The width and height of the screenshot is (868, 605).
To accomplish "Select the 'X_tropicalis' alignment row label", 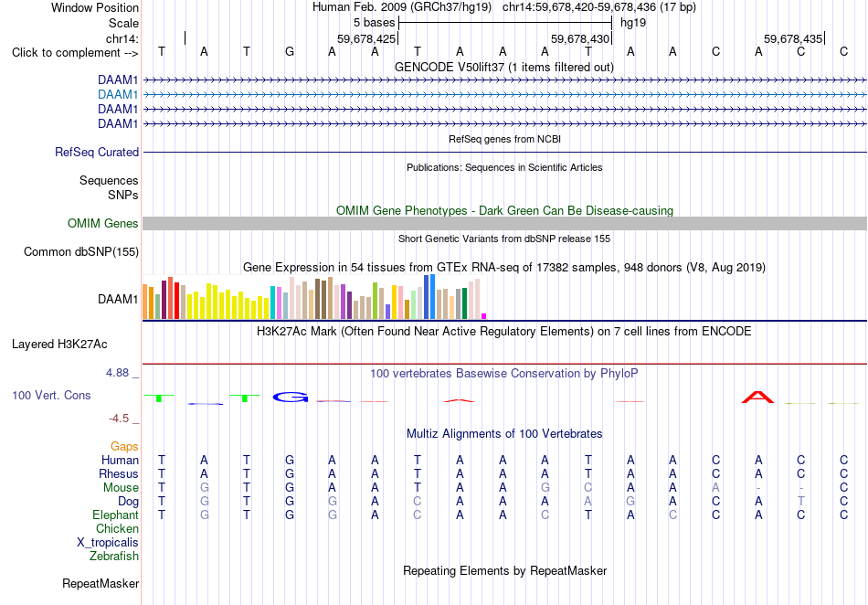I will 108,543.
